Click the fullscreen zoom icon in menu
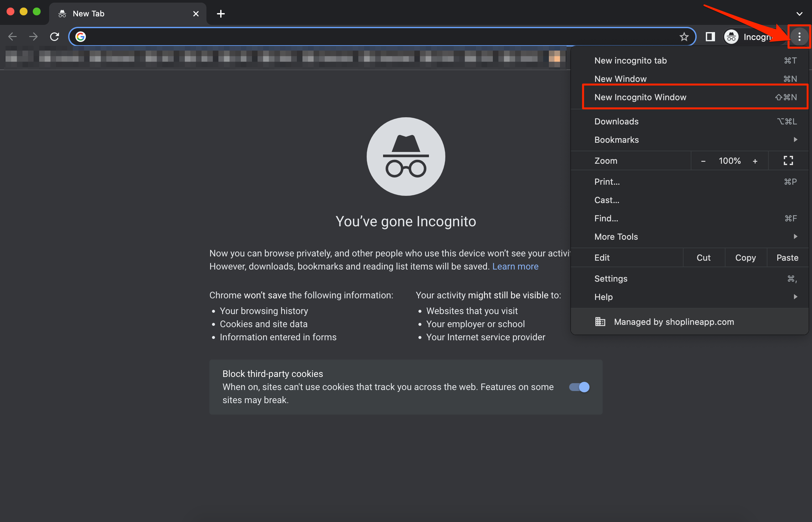This screenshot has width=812, height=522. coord(788,161)
